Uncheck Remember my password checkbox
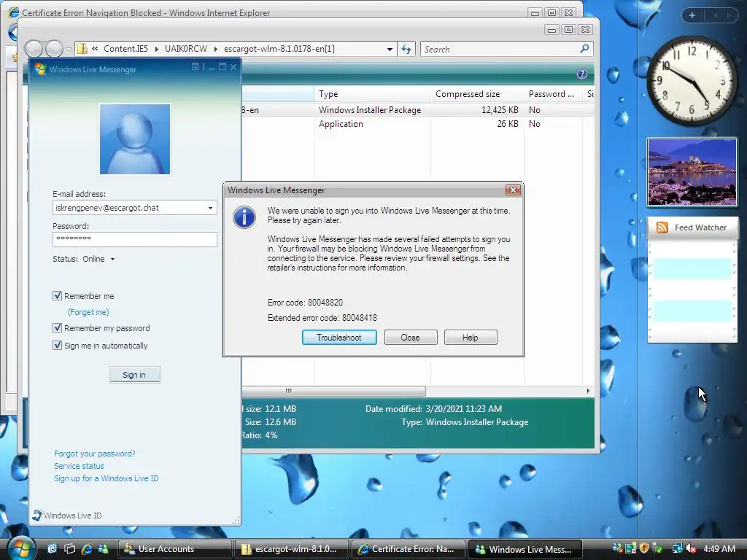 click(x=57, y=327)
